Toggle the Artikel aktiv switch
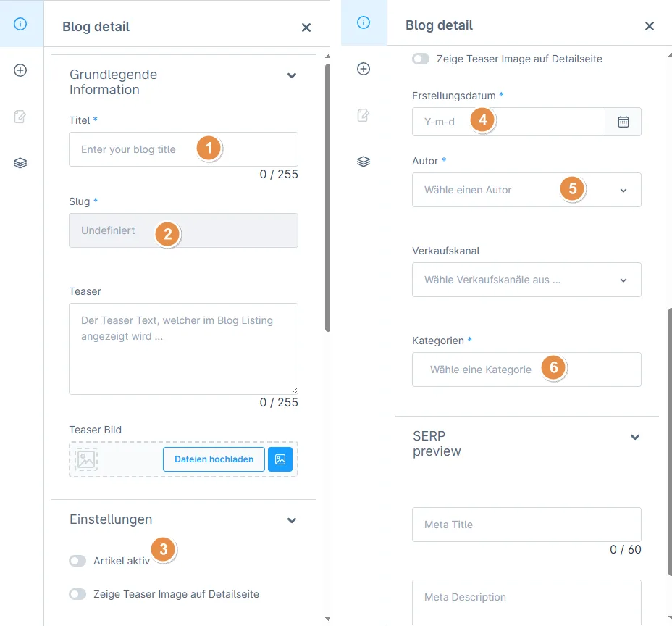The image size is (672, 626). 77,561
